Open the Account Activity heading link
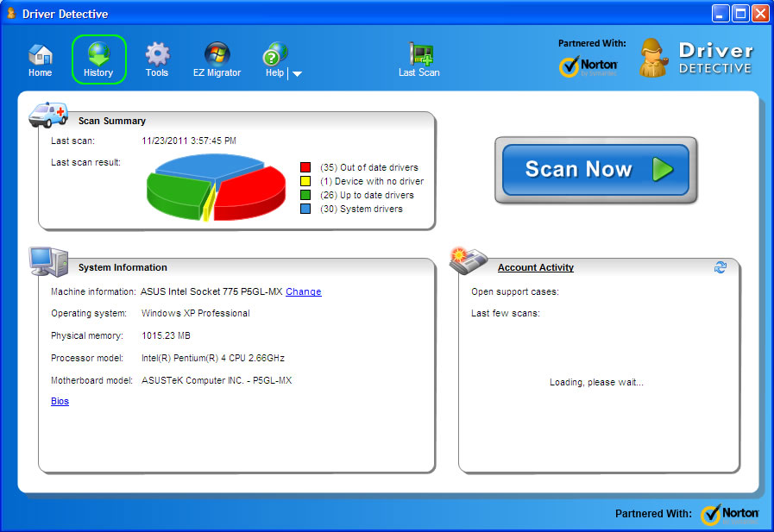This screenshot has height=532, width=774. tap(535, 267)
